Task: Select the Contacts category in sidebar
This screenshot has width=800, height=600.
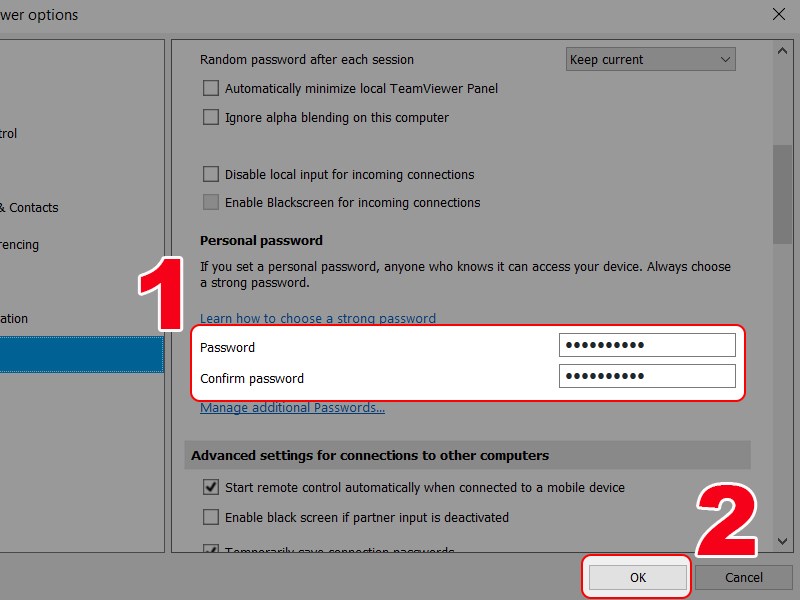Action: pos(30,208)
